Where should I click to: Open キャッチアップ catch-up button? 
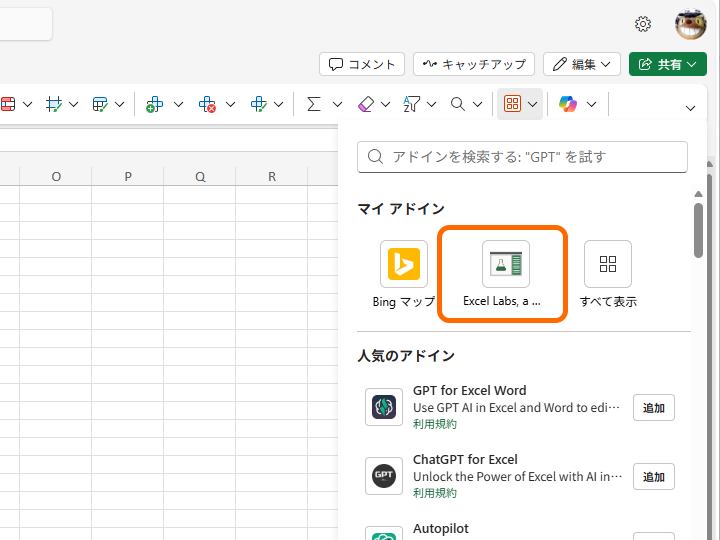click(x=474, y=64)
